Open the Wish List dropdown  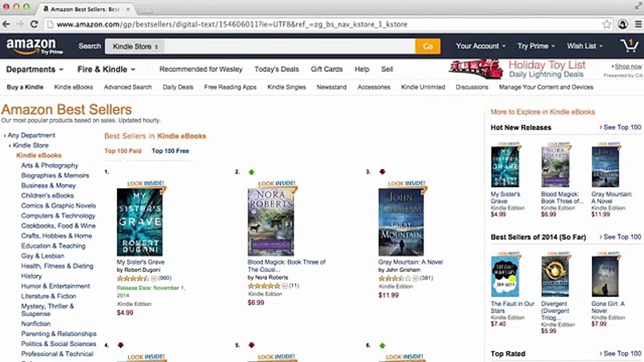click(x=585, y=46)
